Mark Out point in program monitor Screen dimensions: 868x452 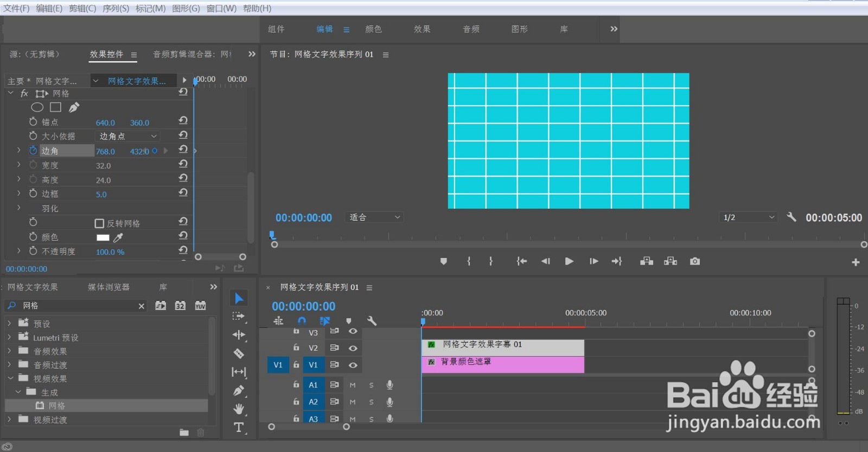[491, 261]
